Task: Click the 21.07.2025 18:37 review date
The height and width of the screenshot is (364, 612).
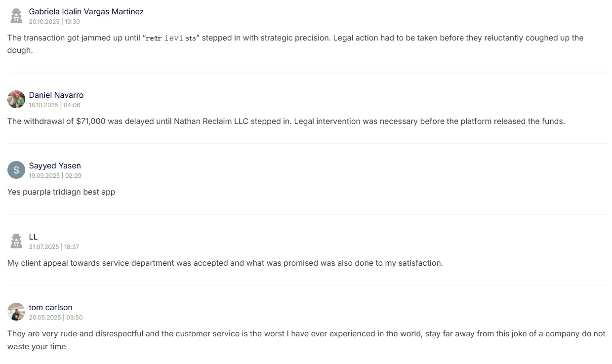Action: pyautogui.click(x=54, y=247)
